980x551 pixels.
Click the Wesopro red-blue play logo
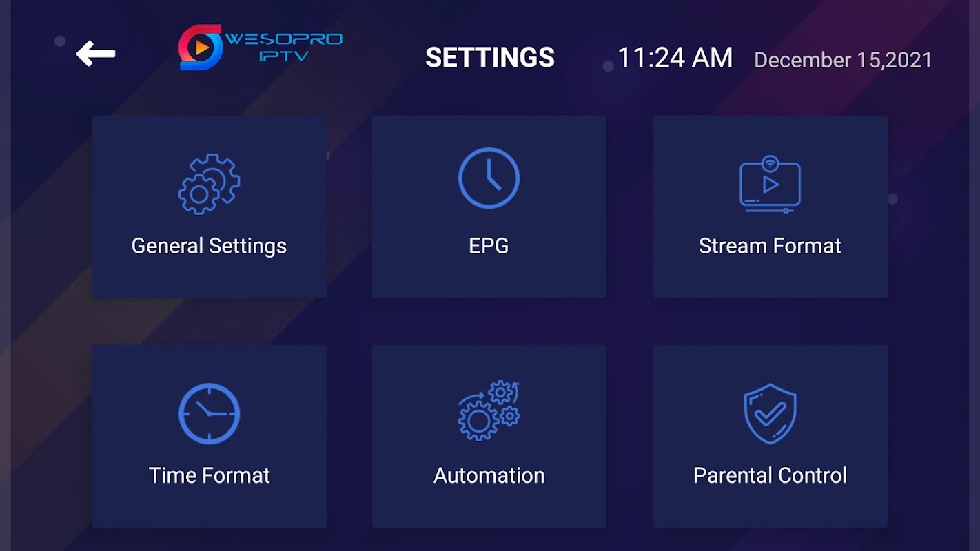coord(201,48)
